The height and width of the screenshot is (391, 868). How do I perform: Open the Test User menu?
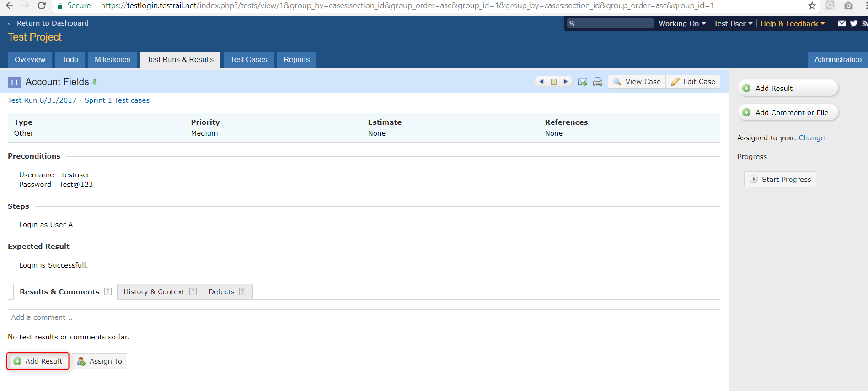point(733,24)
